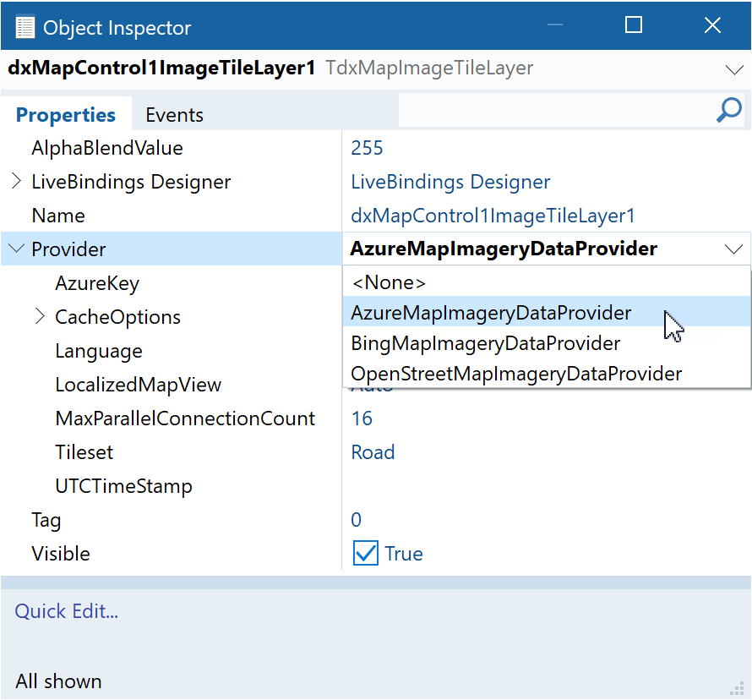The width and height of the screenshot is (752, 700).
Task: Toggle the Visible True checkbox
Action: (x=366, y=553)
